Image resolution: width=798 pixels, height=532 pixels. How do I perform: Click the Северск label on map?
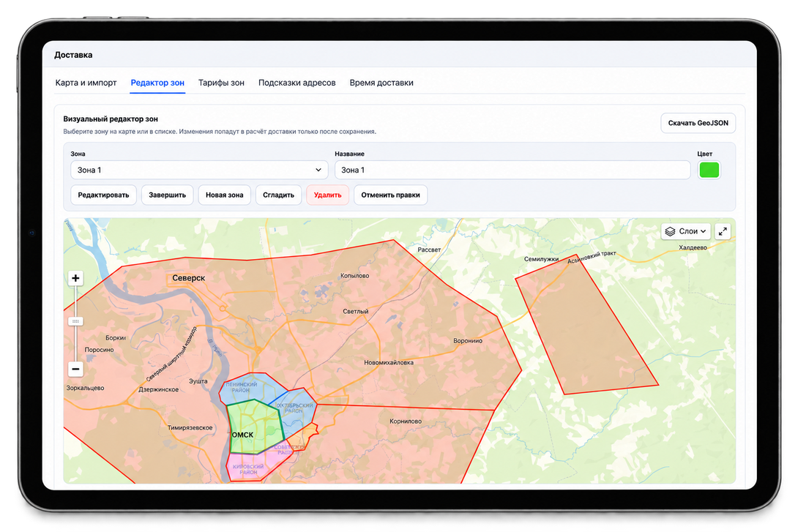click(x=188, y=278)
